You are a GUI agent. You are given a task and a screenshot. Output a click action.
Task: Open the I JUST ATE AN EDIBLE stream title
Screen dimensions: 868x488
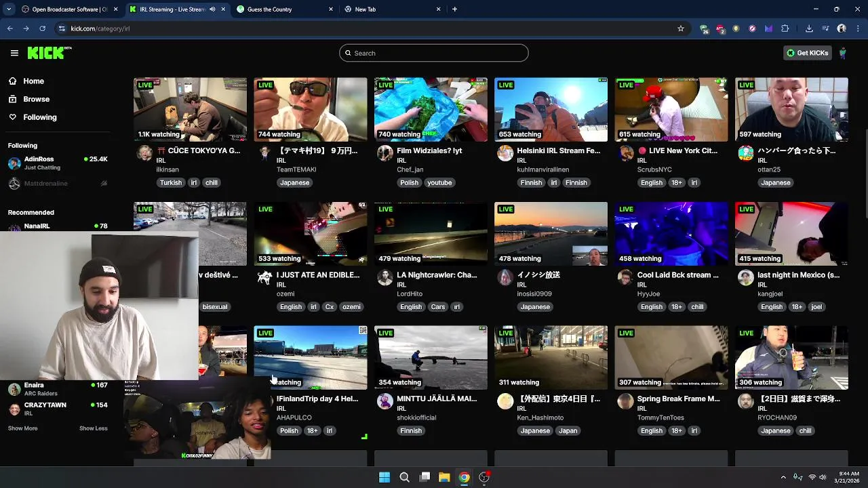coord(318,275)
